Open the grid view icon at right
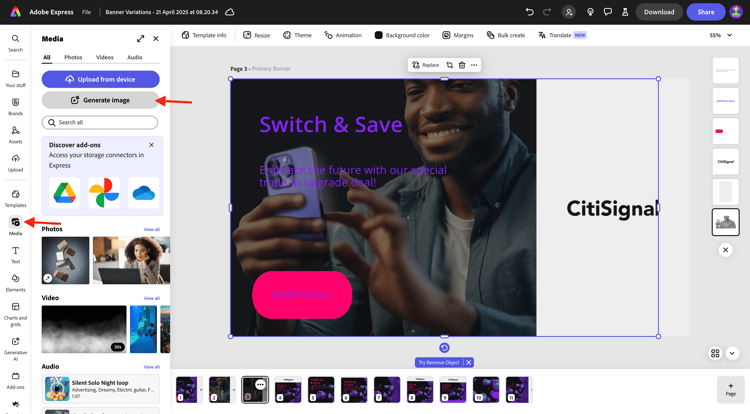Screen dimensions: 750x414 715,353
